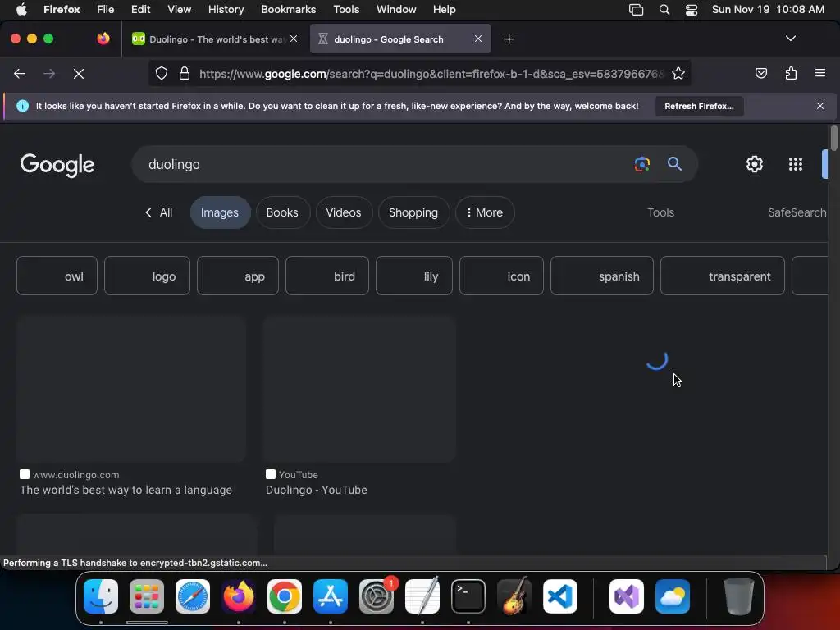Open the View menu
Viewport: 840px width, 630px height.
pyautogui.click(x=179, y=10)
